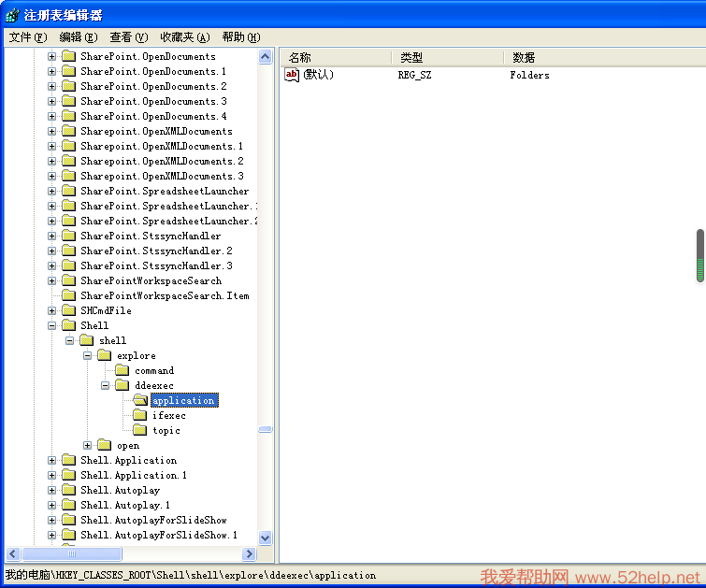Image resolution: width=706 pixels, height=588 pixels.
Task: Click the folder icon beside Shell.Autoplay
Action: (68, 490)
